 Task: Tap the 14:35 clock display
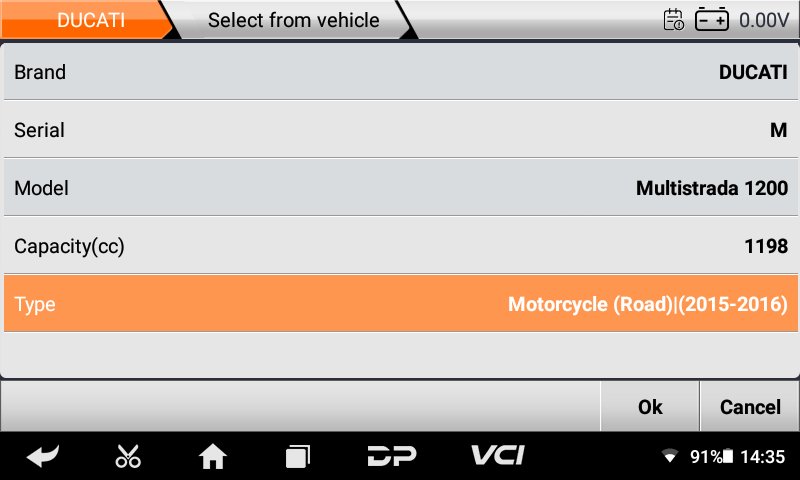tap(764, 457)
